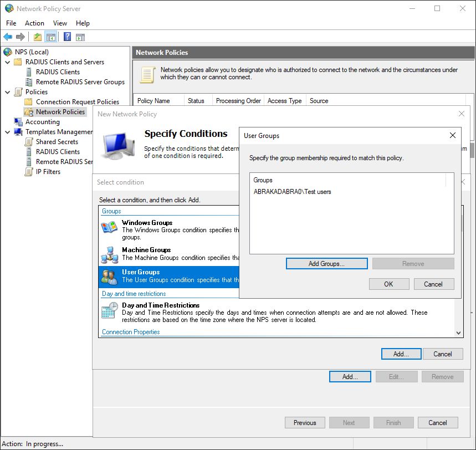The height and width of the screenshot is (450, 476).
Task: Click Cancel at the wizard's bottom right
Action: 438,423
